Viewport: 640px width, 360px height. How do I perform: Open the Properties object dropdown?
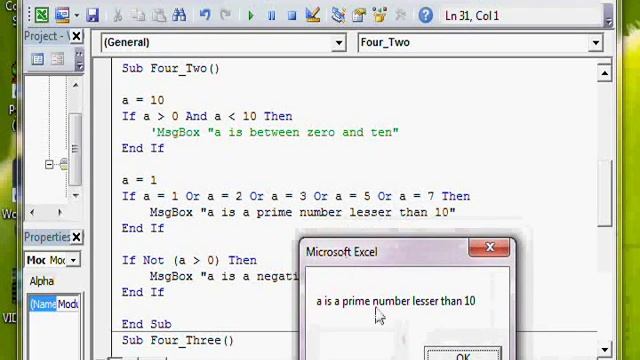point(73,260)
